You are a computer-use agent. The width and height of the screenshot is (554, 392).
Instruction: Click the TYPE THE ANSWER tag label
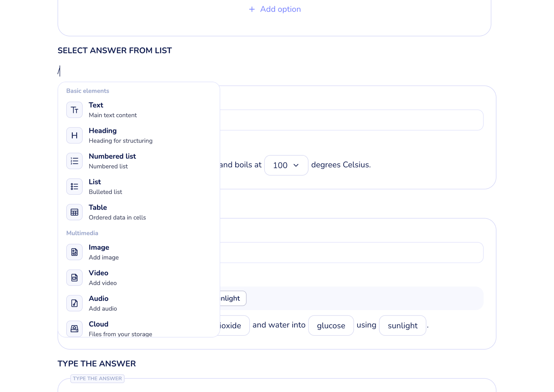click(x=97, y=378)
